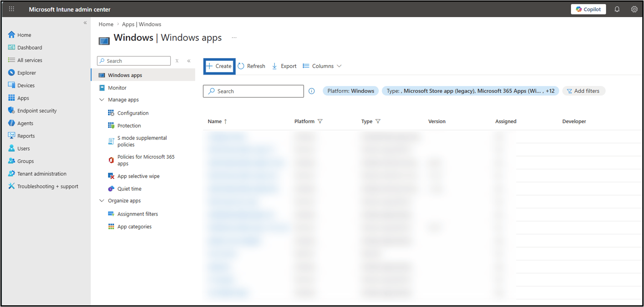Click the Troubleshooting + support icon

click(12, 186)
